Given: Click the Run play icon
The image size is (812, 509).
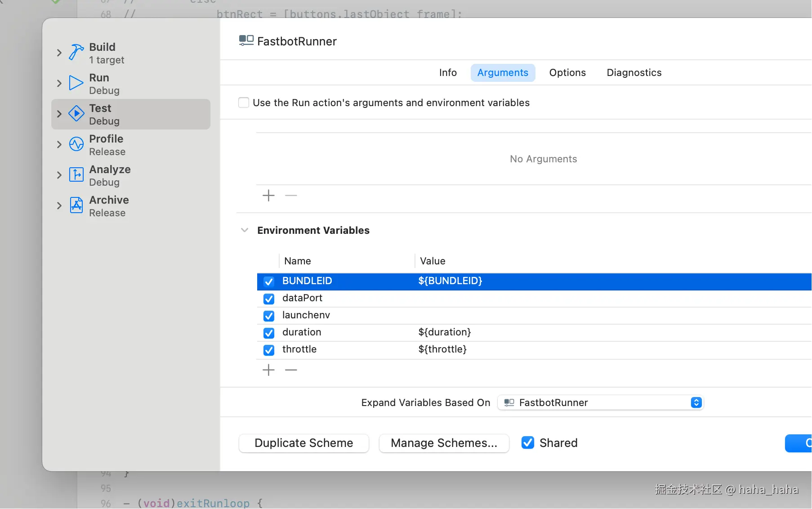Looking at the screenshot, I should click(x=76, y=83).
